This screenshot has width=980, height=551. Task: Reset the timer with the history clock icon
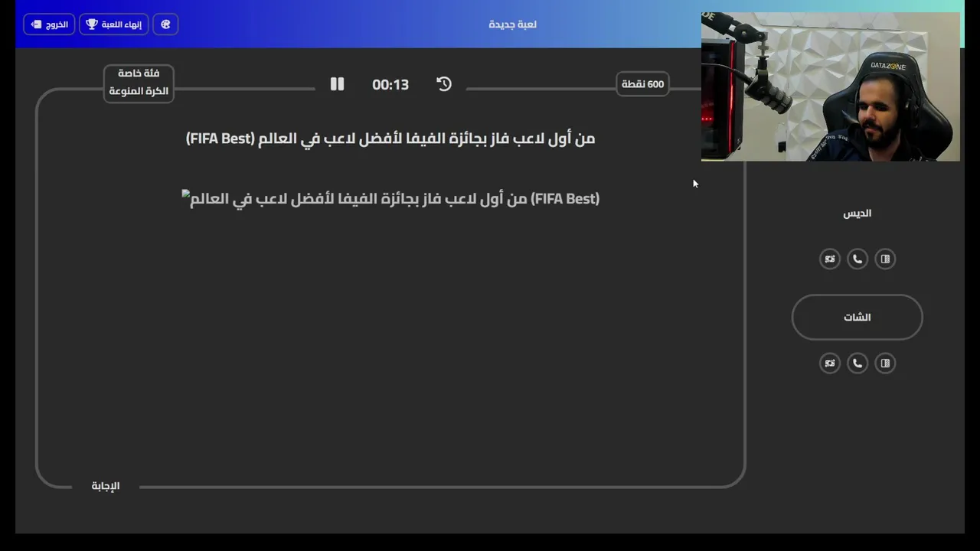[444, 84]
